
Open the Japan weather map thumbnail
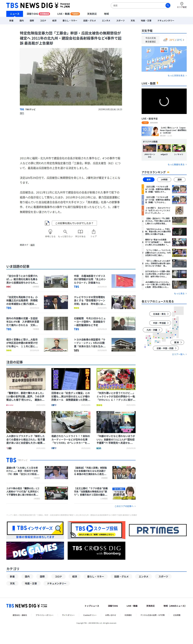(x=164, y=59)
